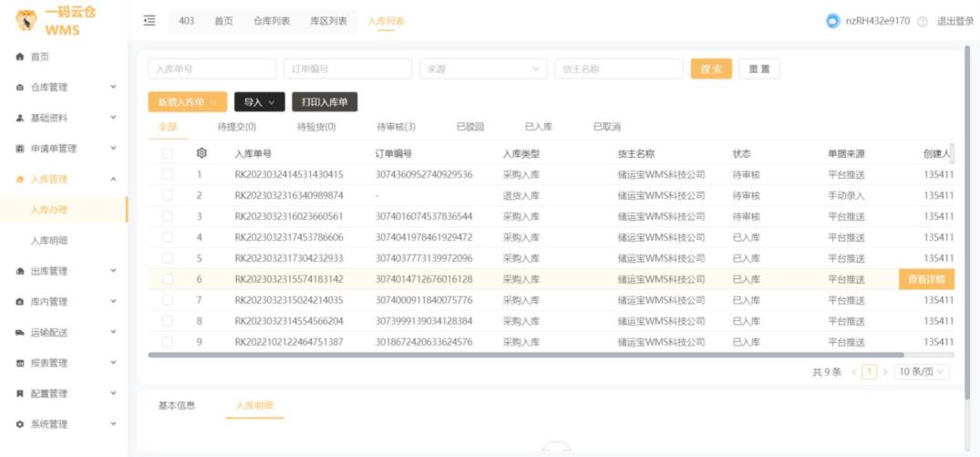Focus the 订单编号 input field
The width and height of the screenshot is (980, 457).
pos(347,68)
